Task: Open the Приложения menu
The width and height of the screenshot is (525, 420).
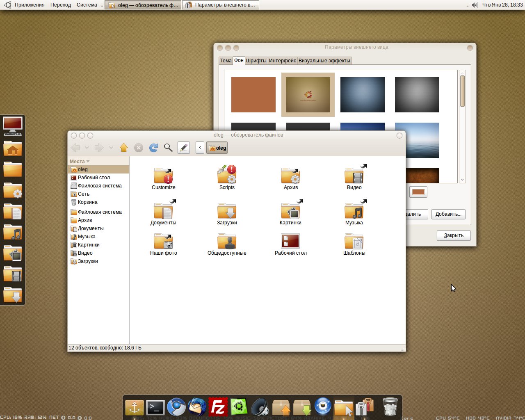Action: (30, 5)
